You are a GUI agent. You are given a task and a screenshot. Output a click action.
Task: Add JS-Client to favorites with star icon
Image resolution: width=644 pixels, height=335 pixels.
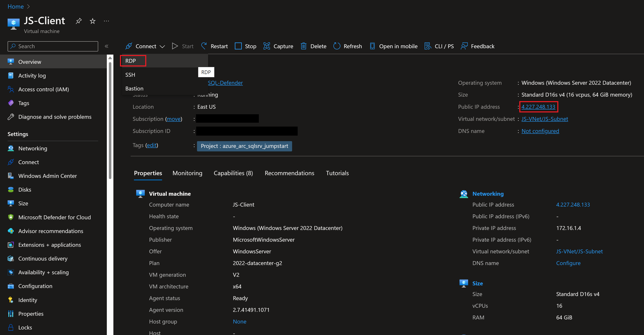click(92, 21)
